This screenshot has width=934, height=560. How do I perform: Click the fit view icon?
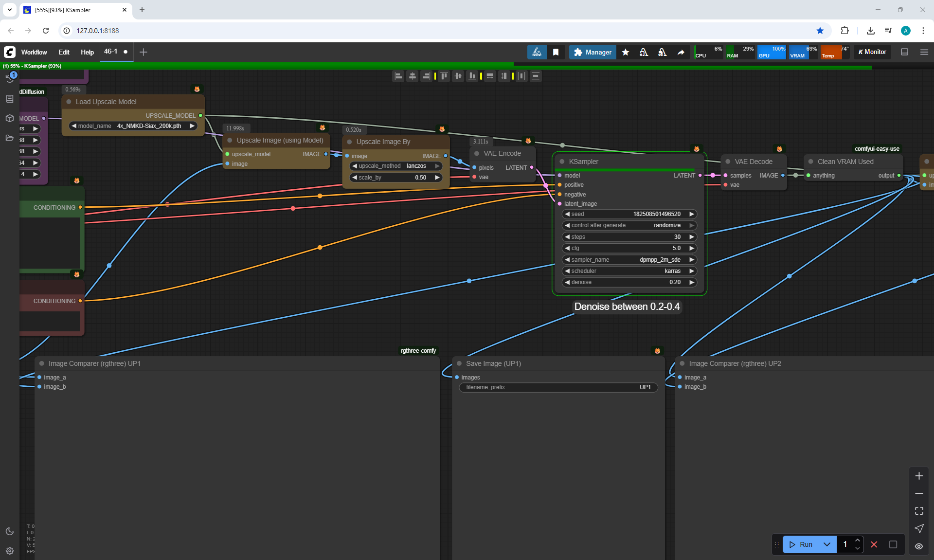coord(919,511)
